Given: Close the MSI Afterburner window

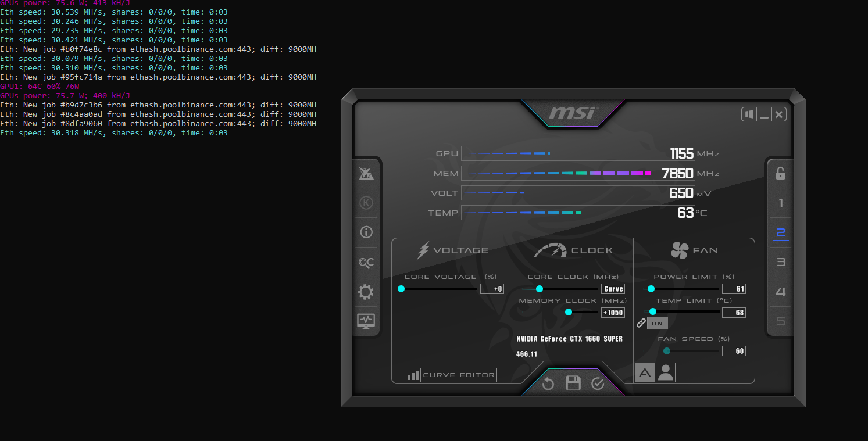Looking at the screenshot, I should point(779,114).
